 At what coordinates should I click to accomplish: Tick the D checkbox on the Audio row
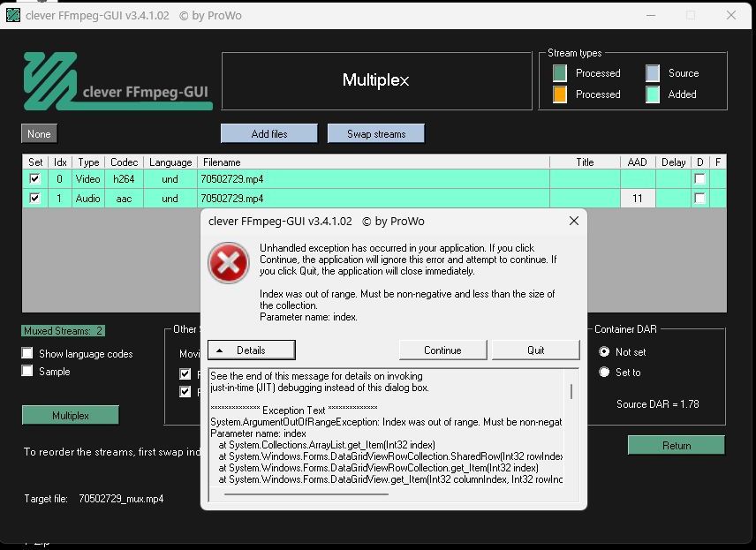[699, 198]
